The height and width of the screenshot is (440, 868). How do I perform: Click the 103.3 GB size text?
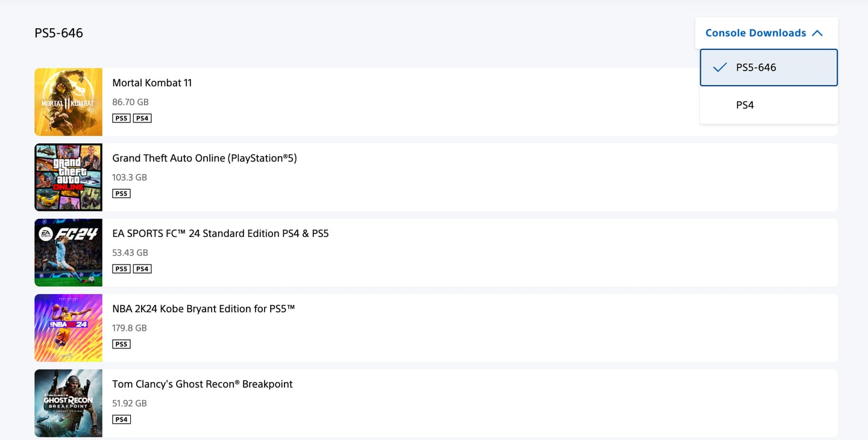[x=130, y=177]
